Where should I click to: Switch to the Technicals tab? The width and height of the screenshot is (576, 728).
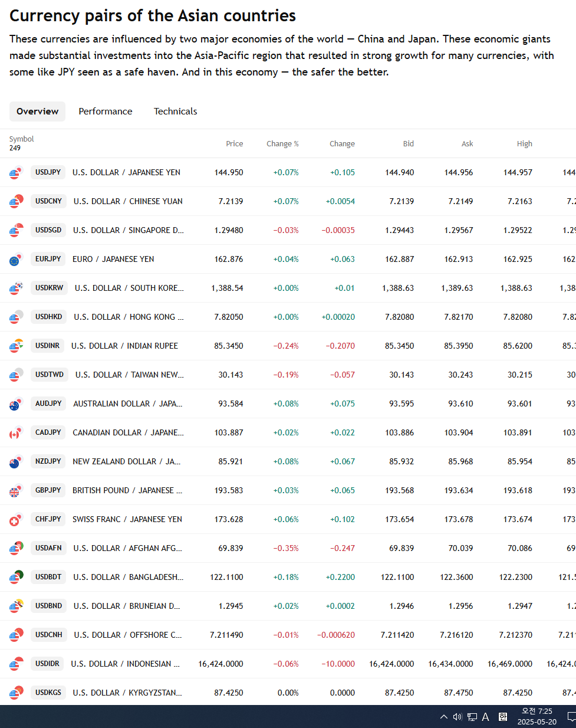tap(176, 112)
